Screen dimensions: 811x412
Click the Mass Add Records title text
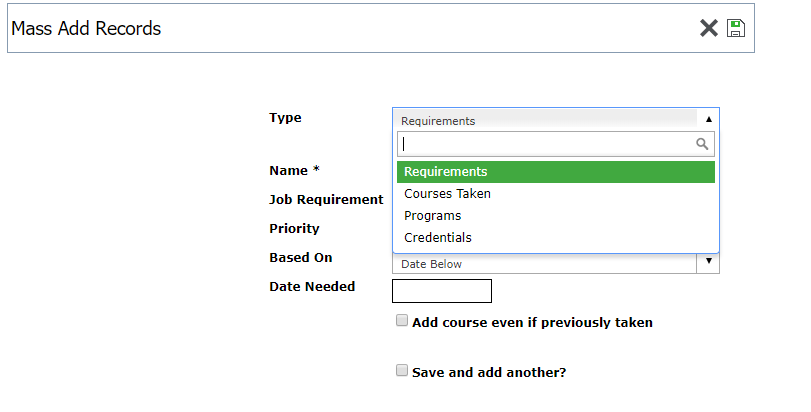pos(86,28)
